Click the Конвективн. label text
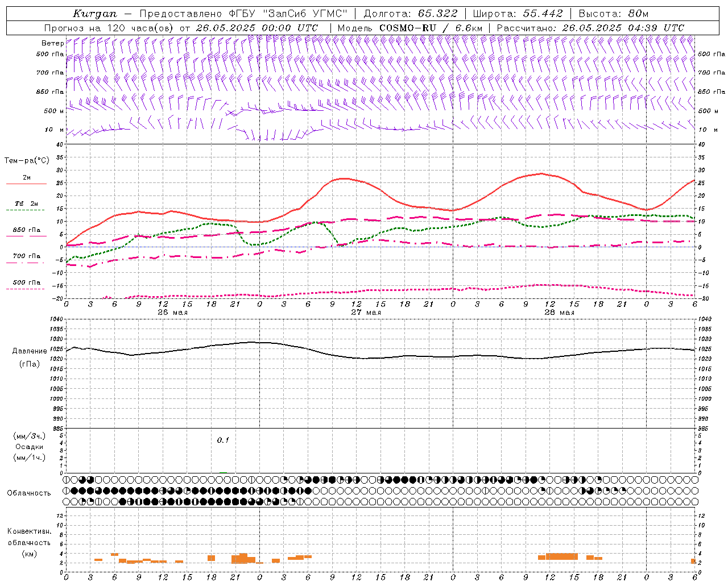 pyautogui.click(x=29, y=531)
